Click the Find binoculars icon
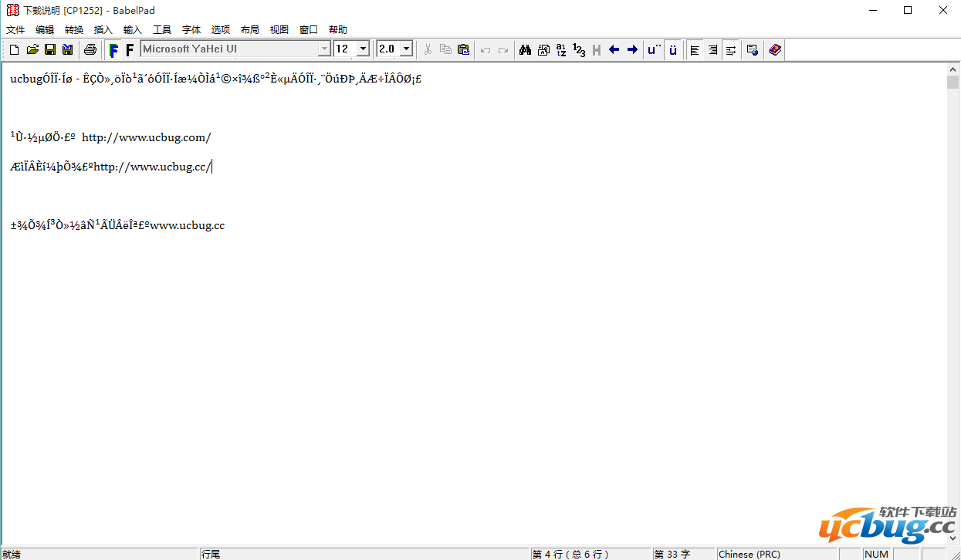961x560 pixels. (x=525, y=50)
